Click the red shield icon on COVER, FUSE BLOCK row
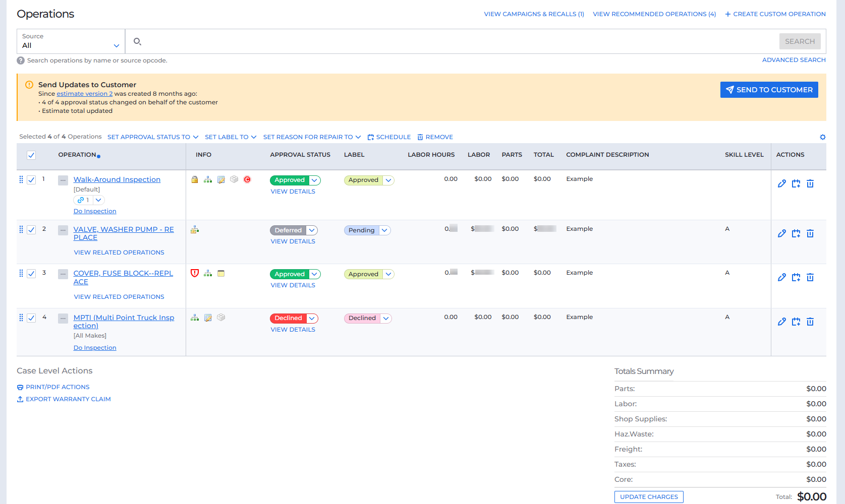This screenshot has height=504, width=845. pos(195,273)
